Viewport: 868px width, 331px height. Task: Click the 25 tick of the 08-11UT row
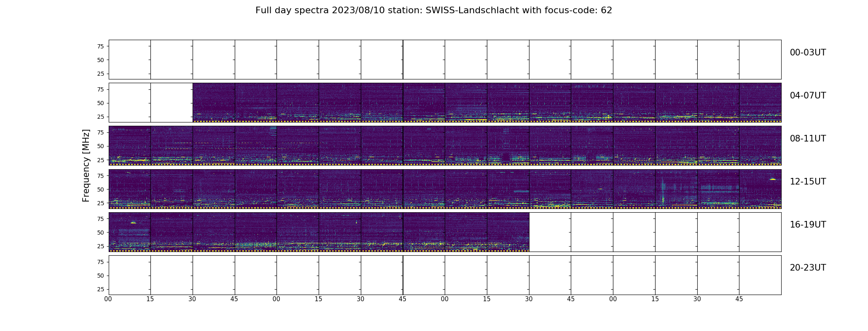100,160
